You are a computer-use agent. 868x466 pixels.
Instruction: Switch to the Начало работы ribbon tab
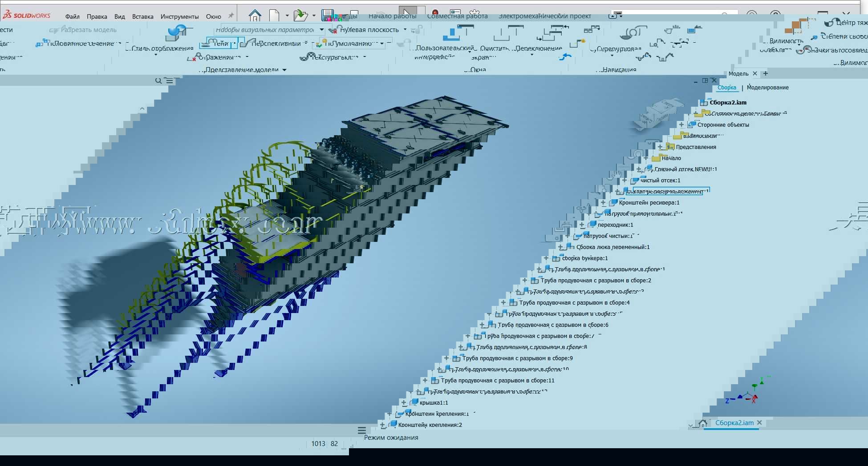(392, 16)
